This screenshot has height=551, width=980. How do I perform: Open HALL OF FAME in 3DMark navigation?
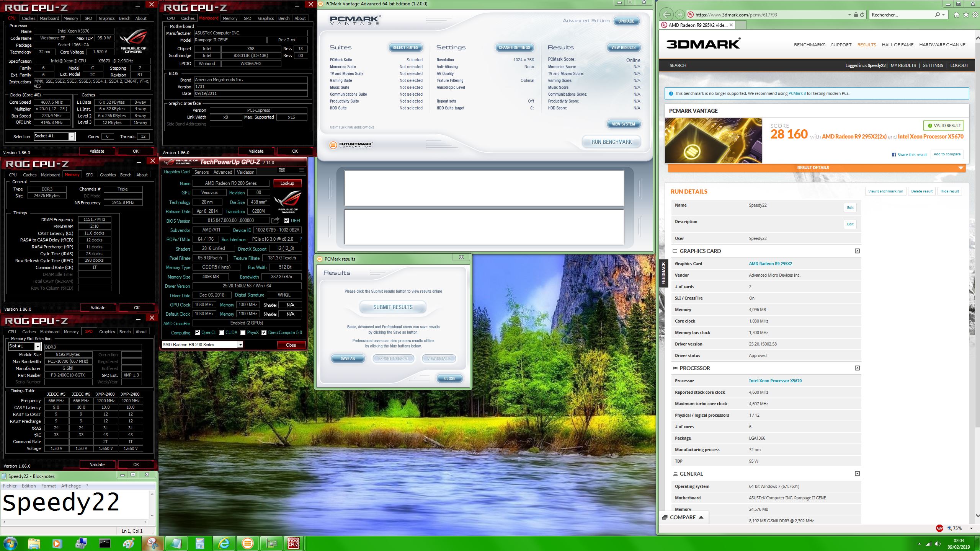897,45
